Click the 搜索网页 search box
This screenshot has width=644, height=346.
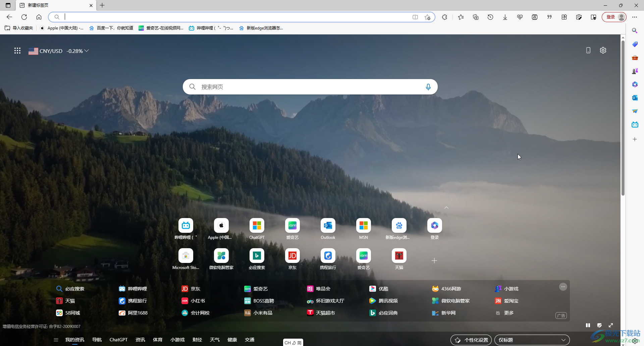[310, 87]
